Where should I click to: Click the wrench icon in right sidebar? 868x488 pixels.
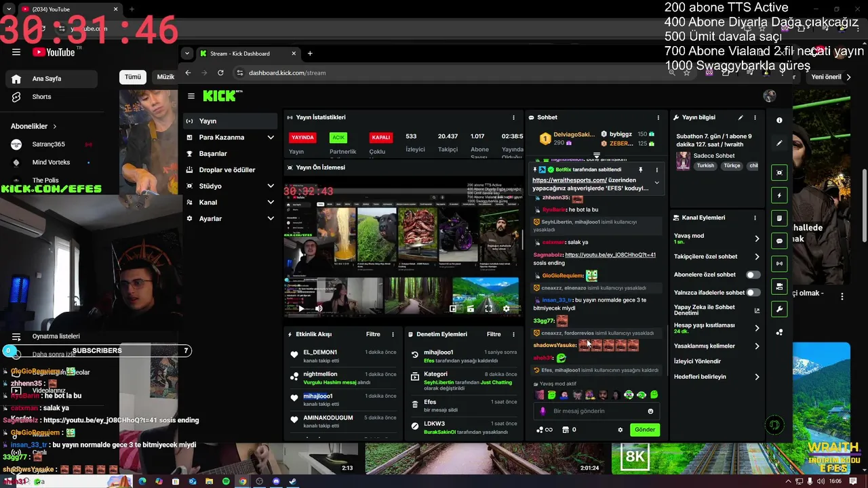(779, 309)
